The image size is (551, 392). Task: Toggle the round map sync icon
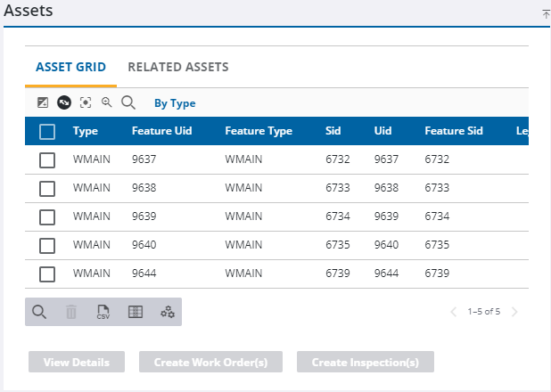[x=64, y=102]
